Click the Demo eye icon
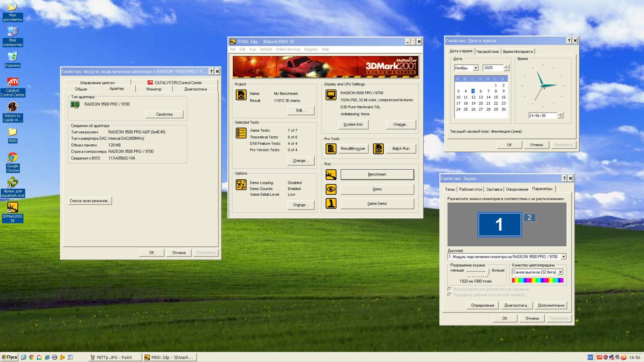This screenshot has width=644, height=362. coord(331,189)
